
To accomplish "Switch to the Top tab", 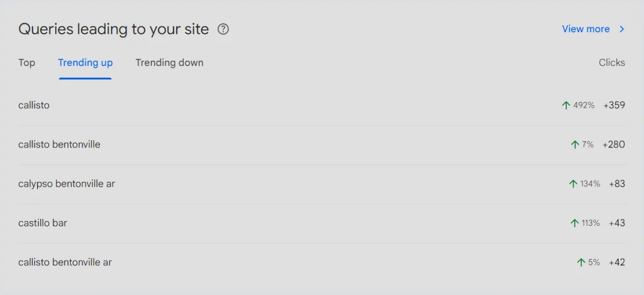I will (26, 63).
